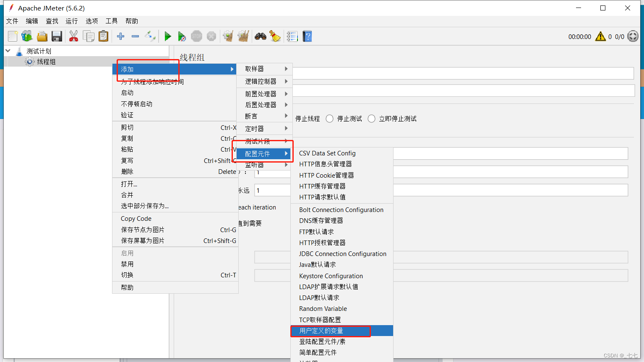Screen dimensions: 644x362
Task: Click the Open folder toolbar icon
Action: click(x=42, y=36)
